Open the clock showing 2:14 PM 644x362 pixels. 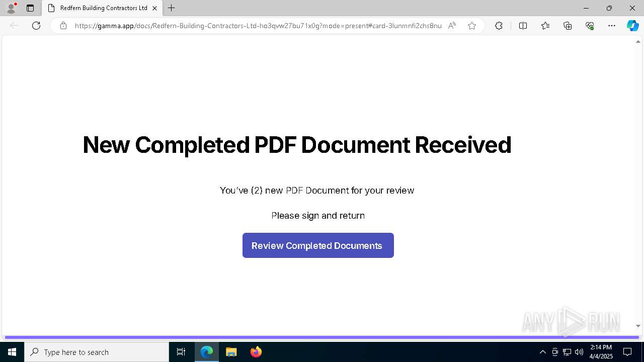point(601,352)
